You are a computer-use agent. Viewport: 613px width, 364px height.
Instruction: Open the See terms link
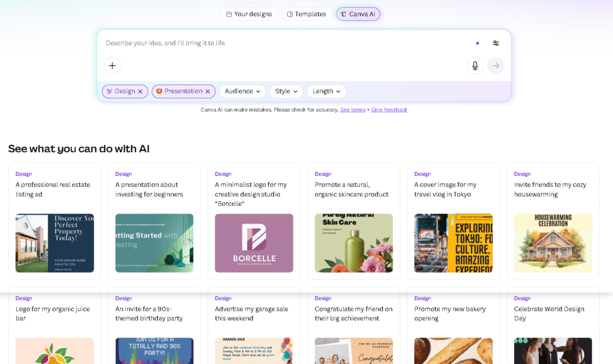353,110
